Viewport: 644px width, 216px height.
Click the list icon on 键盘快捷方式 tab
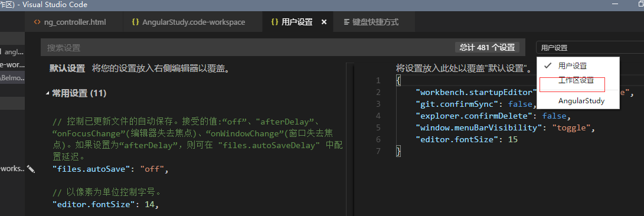click(x=347, y=22)
